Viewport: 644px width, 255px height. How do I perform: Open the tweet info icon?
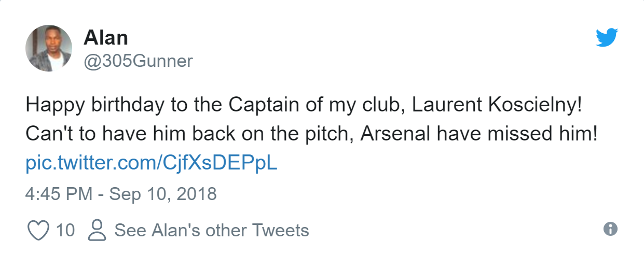click(611, 229)
